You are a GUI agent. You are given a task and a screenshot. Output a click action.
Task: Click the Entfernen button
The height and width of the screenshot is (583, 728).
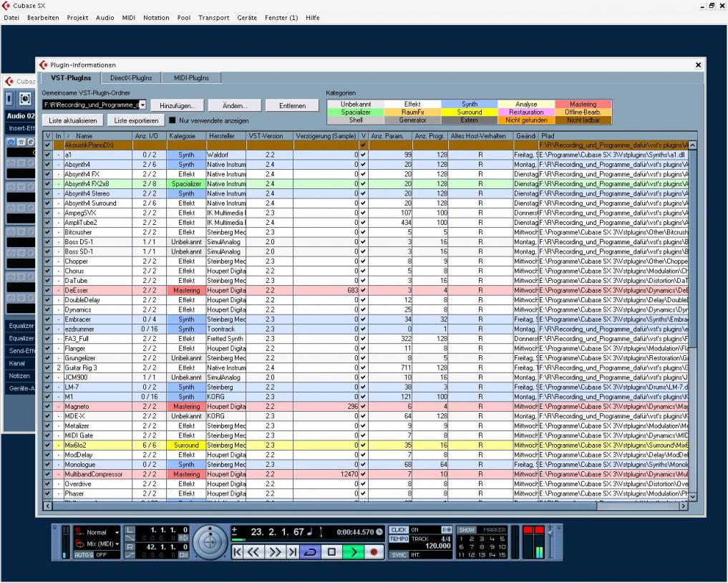293,106
